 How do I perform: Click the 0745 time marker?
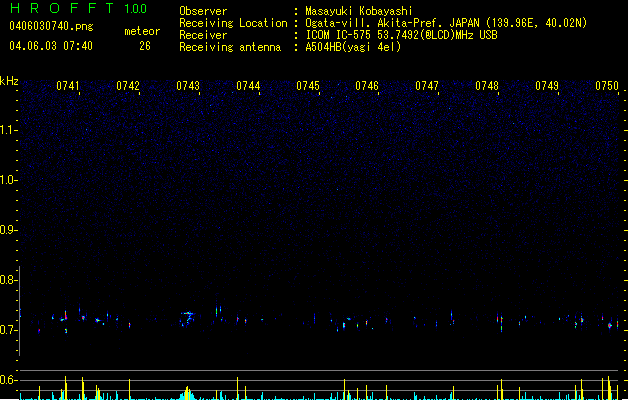[308, 86]
